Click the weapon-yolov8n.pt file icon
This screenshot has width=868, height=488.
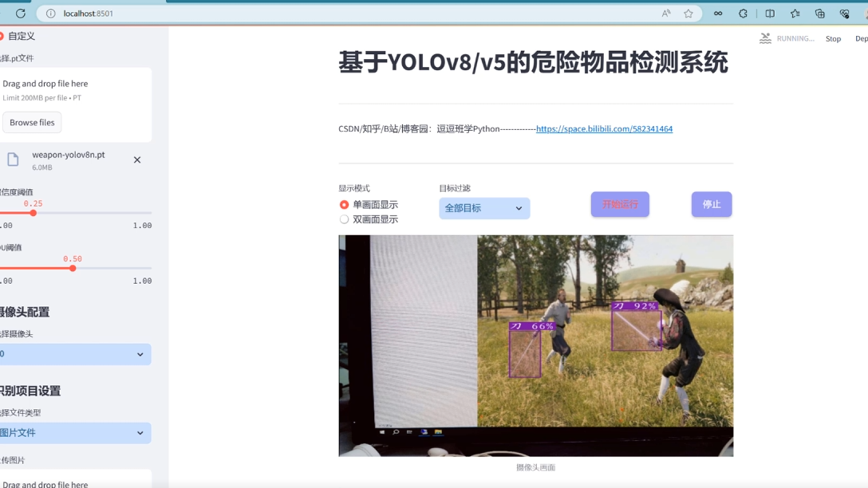13,160
